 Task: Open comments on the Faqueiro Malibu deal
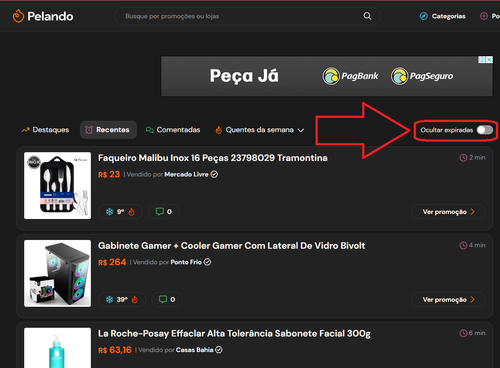(x=164, y=212)
